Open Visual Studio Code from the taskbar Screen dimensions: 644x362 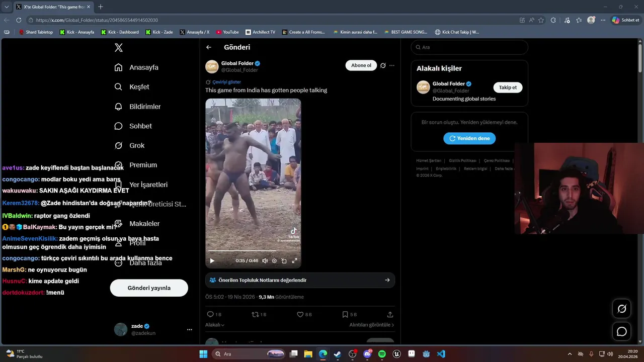441,354
